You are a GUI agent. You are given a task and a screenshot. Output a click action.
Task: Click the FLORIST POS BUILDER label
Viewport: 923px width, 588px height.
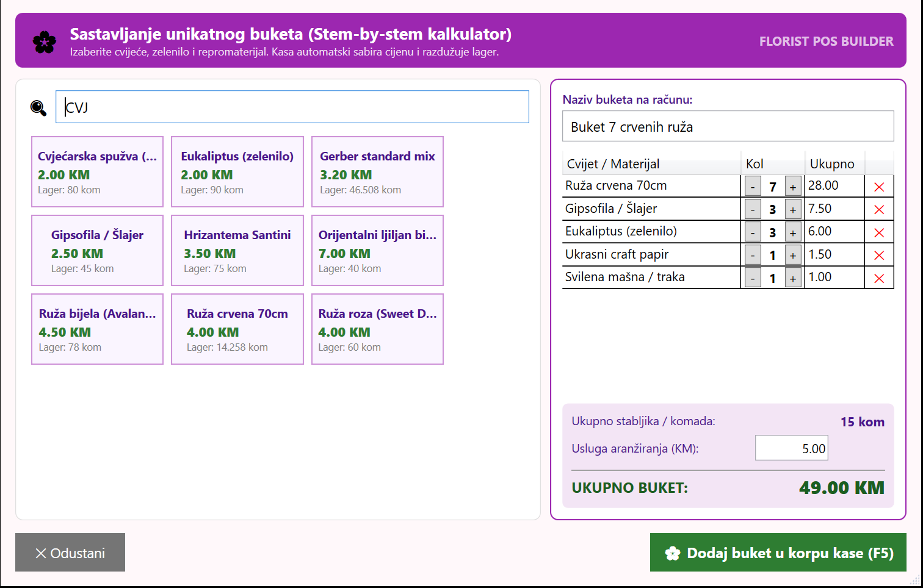click(x=827, y=41)
